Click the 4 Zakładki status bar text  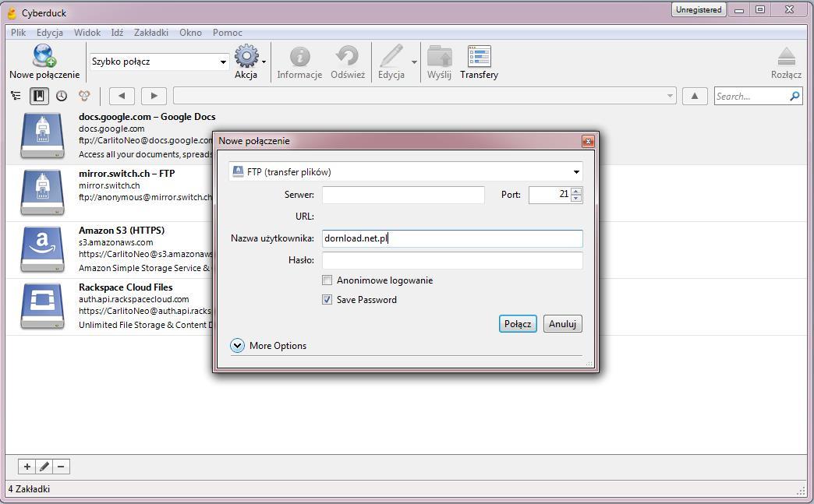[x=29, y=489]
